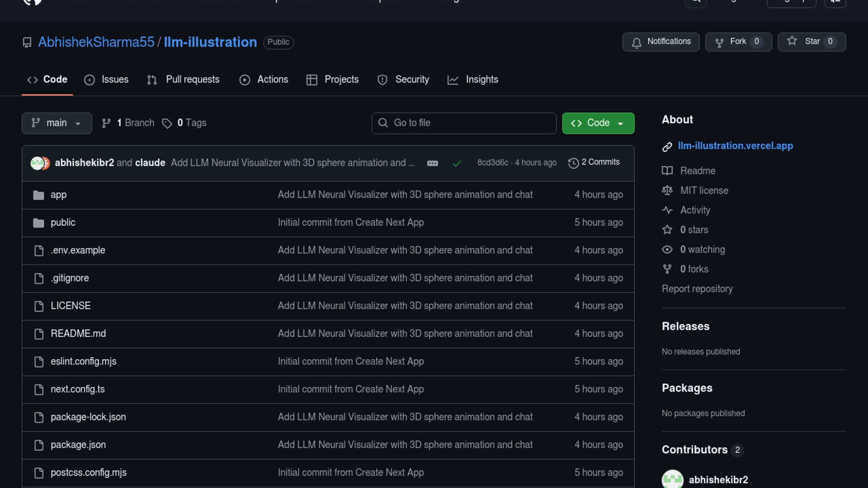Fork the repository
868x488 pixels.
pyautogui.click(x=738, y=42)
